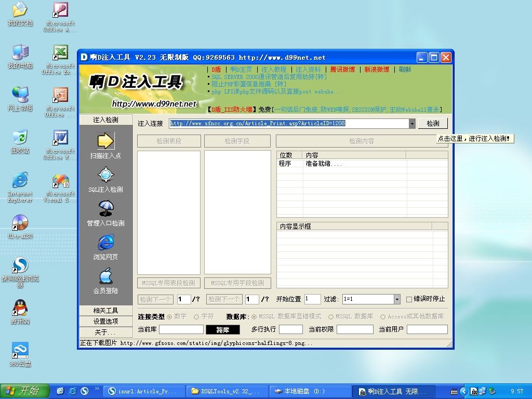The height and width of the screenshot is (399, 532).
Task: Open 注入资料 link
Action: tap(308, 70)
